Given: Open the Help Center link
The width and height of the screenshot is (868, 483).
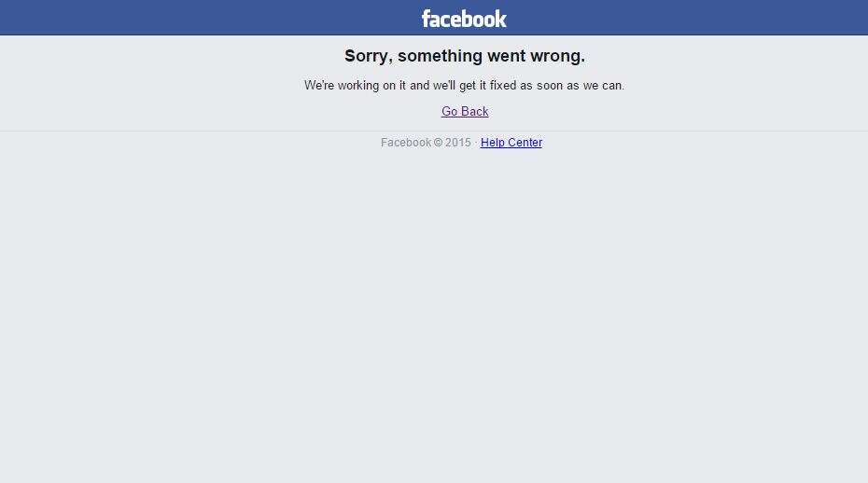Looking at the screenshot, I should click(511, 143).
